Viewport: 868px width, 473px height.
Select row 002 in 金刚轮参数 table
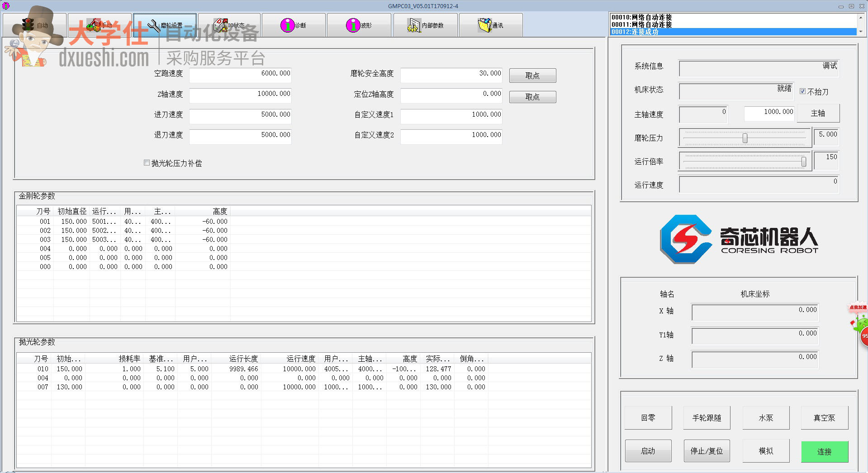click(x=304, y=231)
